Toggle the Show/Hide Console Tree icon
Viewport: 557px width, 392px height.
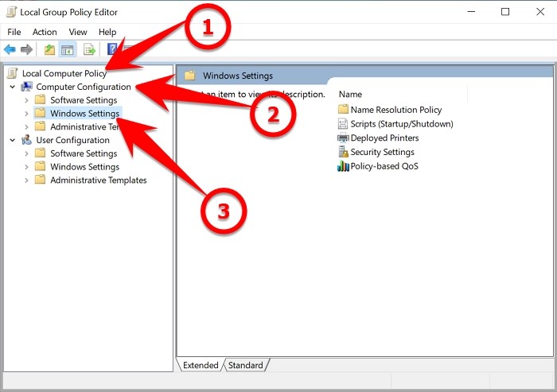click(x=67, y=50)
